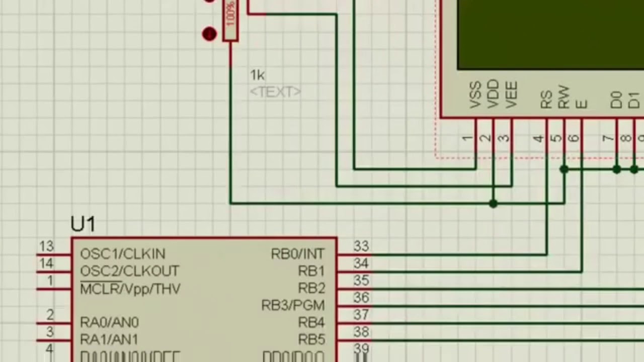Click the LCD D0 pin label
Viewport: 644px width, 362px height.
tap(617, 100)
